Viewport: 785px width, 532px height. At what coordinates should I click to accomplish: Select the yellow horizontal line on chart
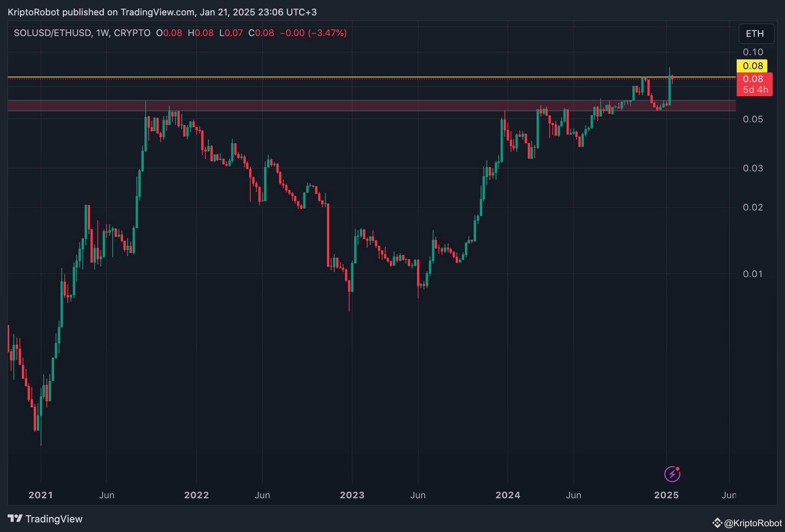[372, 77]
